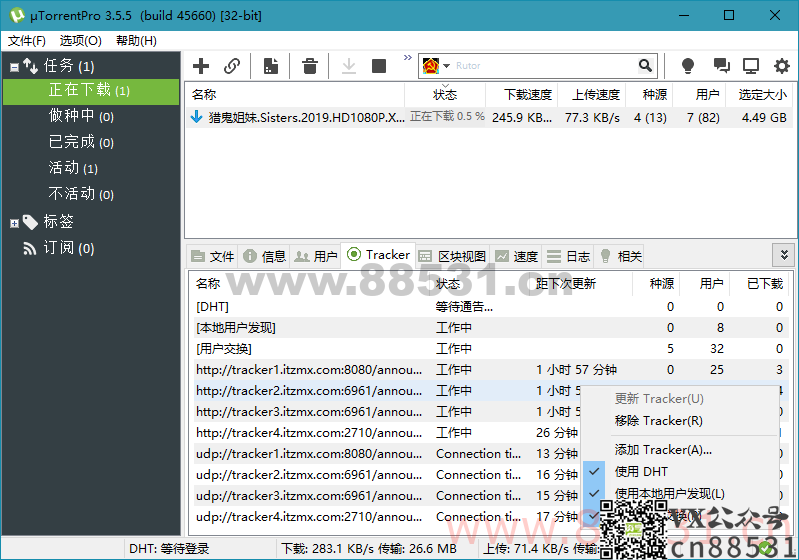Expand the toolbar overflow chevron
Image resolution: width=799 pixels, height=560 pixels.
(x=408, y=57)
